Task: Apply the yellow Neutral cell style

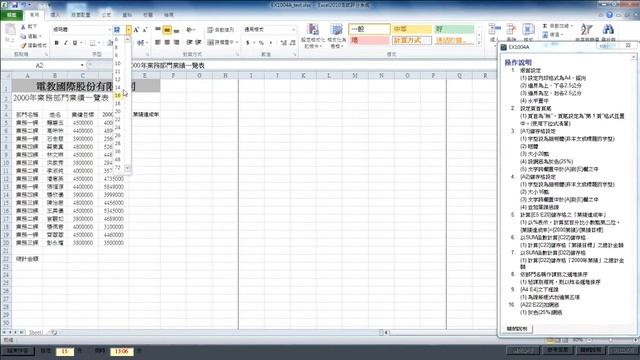Action: coord(411,29)
